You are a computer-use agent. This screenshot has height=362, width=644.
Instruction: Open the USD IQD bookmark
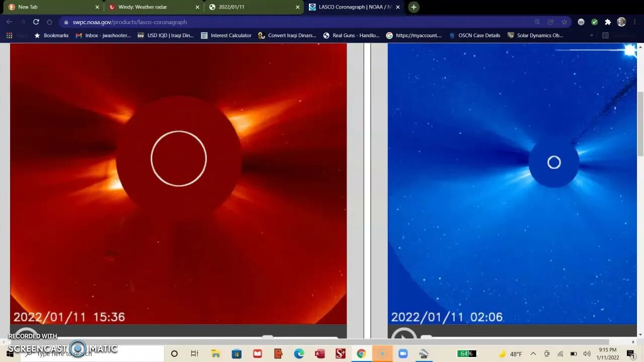click(x=166, y=36)
